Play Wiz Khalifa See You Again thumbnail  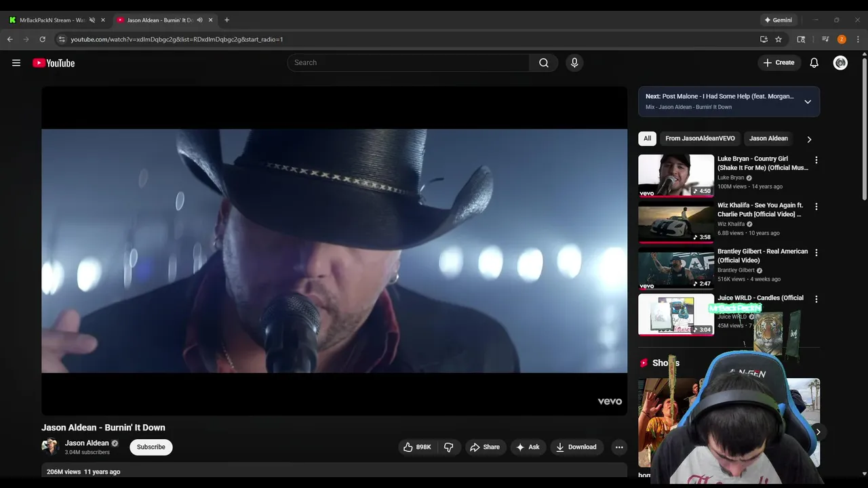(676, 222)
